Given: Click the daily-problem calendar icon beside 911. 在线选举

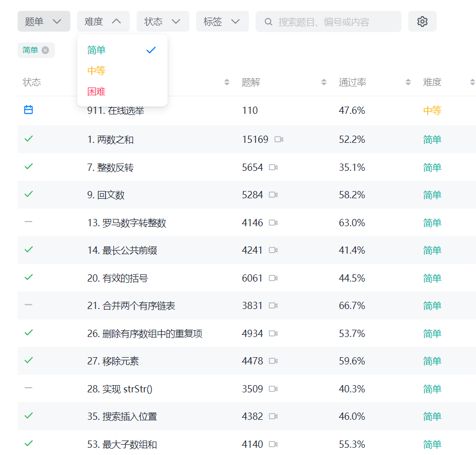Looking at the screenshot, I should [x=28, y=110].
